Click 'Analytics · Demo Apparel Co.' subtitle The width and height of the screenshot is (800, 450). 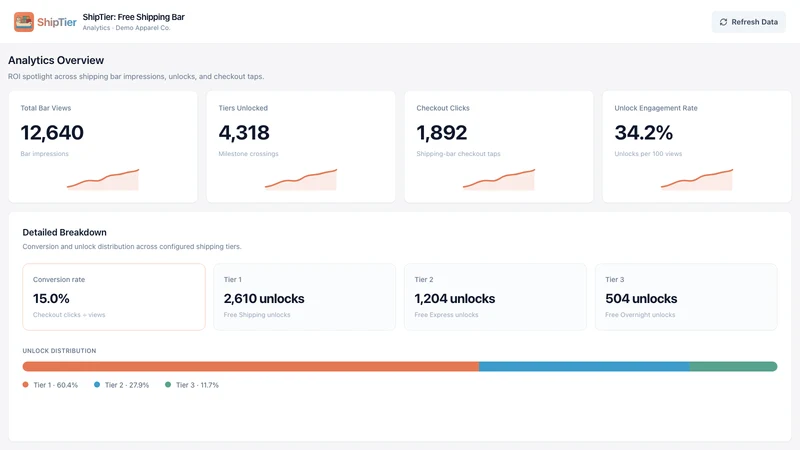tap(127, 28)
